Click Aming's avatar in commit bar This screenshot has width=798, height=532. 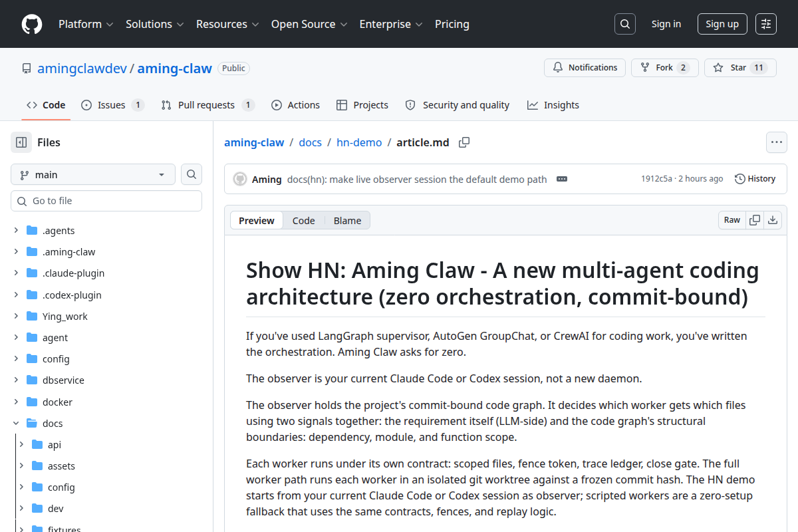pyautogui.click(x=240, y=179)
